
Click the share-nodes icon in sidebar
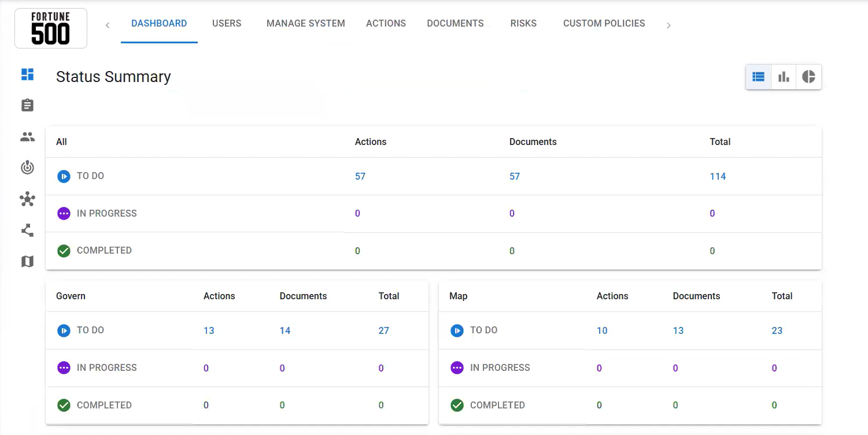pos(27,230)
